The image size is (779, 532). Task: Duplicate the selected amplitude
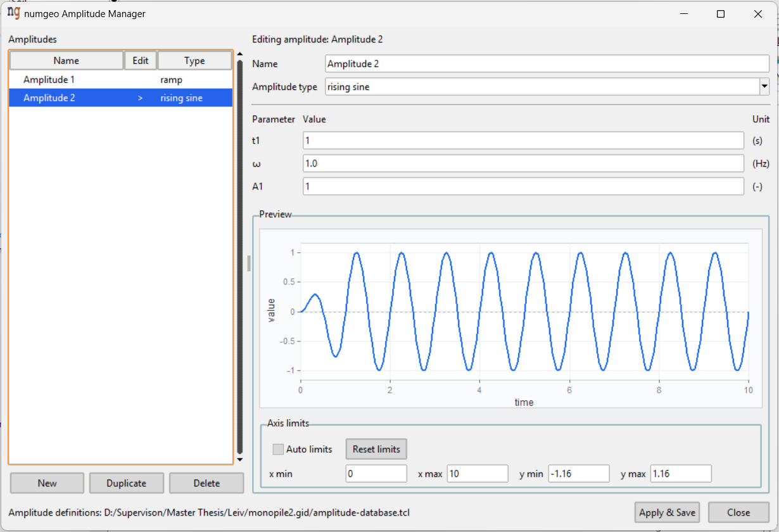coord(127,483)
